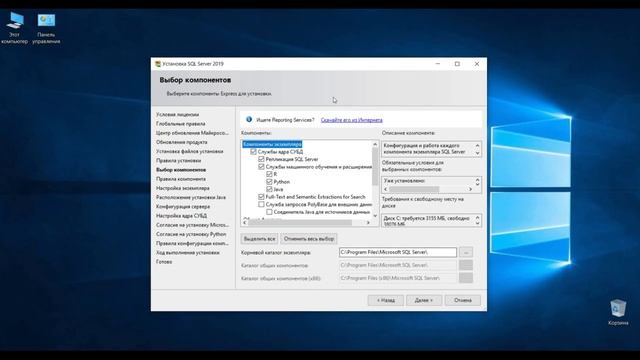Screen dimensions: 640x360
Task: Select Центр обновления Майкрософт step
Action: (192, 133)
